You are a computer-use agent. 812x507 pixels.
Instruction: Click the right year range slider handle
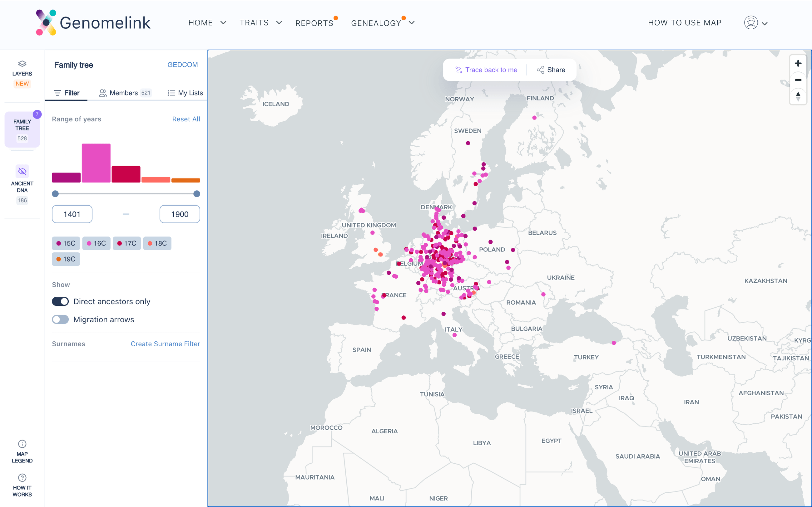(197, 194)
